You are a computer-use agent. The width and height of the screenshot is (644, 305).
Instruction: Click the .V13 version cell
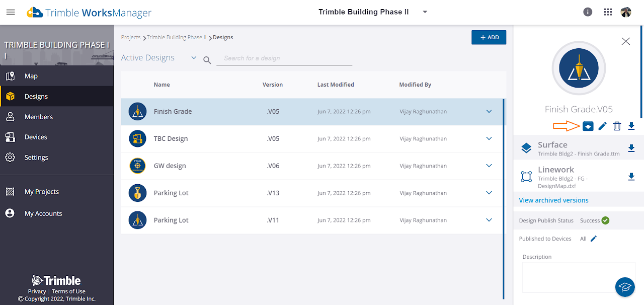click(273, 193)
